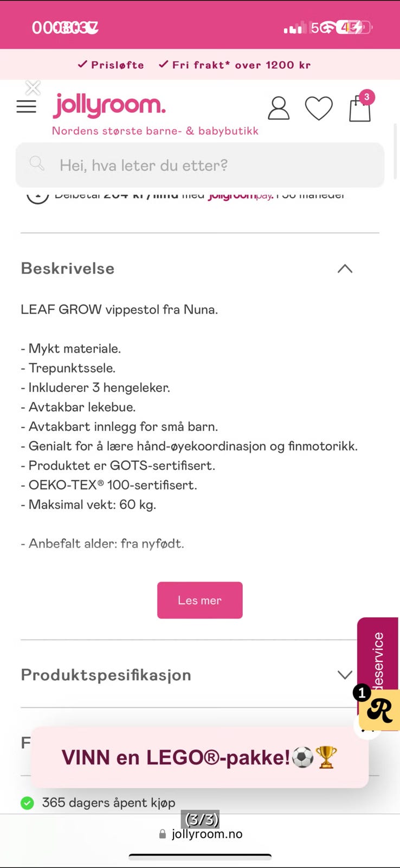
Task: Tap the Produktspesifikasjon heading
Action: [x=106, y=675]
